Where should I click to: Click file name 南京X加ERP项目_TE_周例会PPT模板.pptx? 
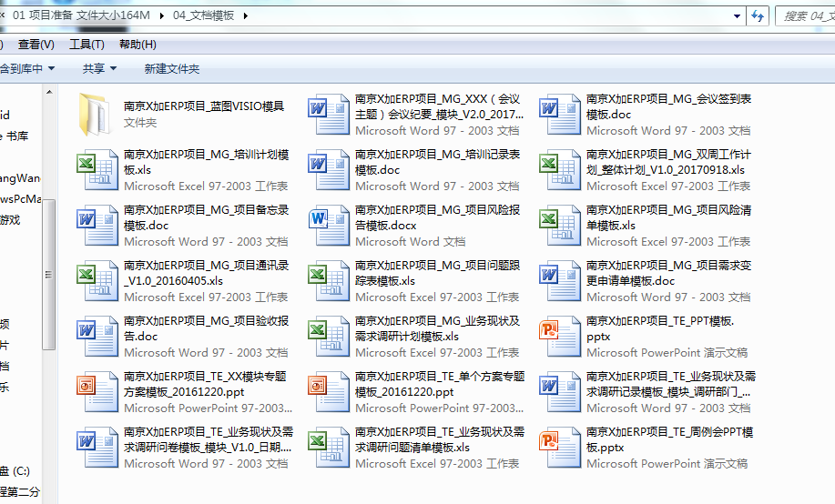(x=670, y=439)
